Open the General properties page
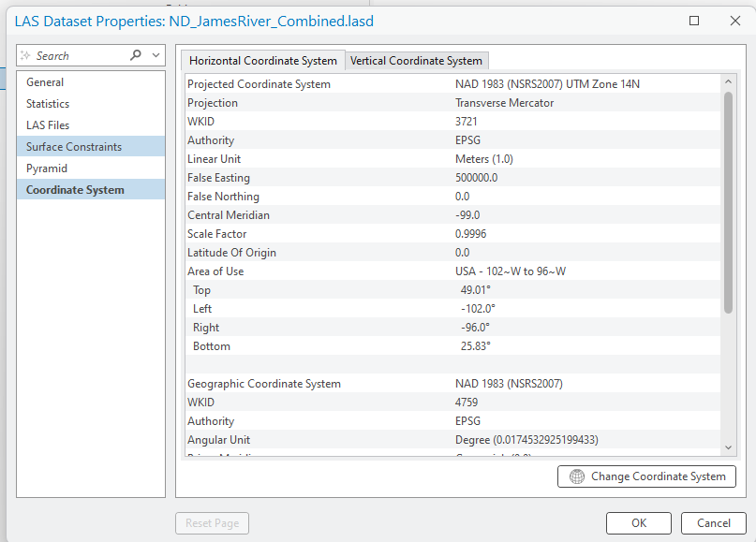 pos(45,82)
